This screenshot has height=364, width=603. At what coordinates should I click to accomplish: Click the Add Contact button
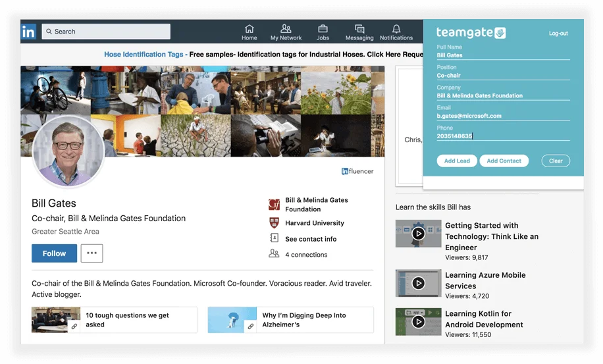pyautogui.click(x=504, y=161)
